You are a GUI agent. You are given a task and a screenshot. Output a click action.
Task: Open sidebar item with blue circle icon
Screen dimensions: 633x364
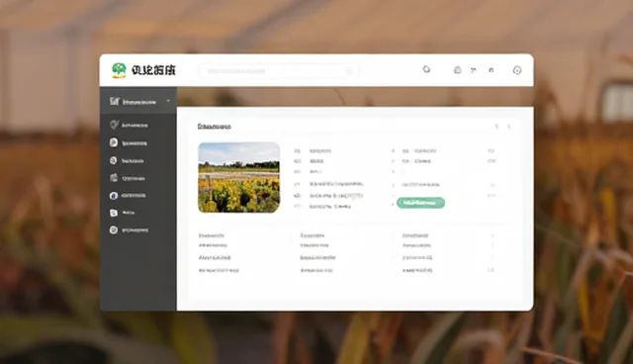click(128, 196)
